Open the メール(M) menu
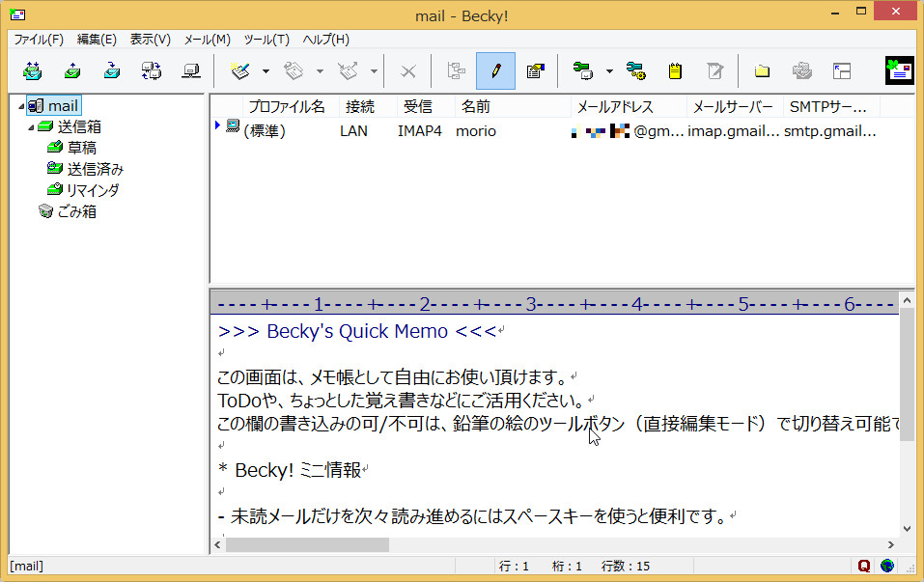This screenshot has width=924, height=582. point(206,40)
